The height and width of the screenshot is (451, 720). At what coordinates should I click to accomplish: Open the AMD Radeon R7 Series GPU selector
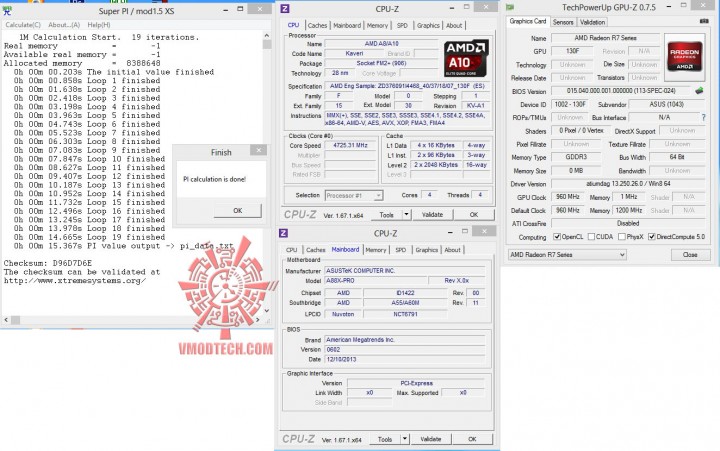(x=567, y=254)
